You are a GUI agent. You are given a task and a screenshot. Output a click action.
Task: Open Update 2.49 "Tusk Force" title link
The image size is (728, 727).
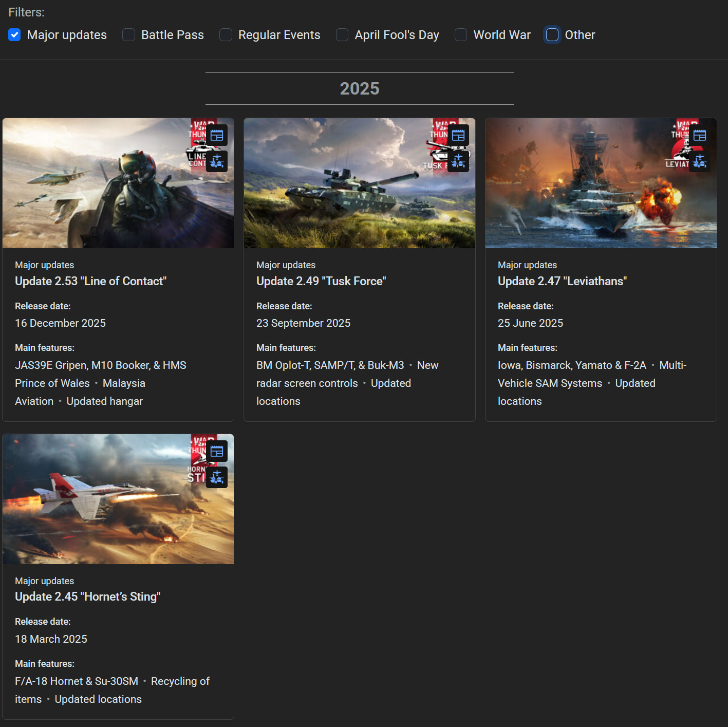click(321, 281)
